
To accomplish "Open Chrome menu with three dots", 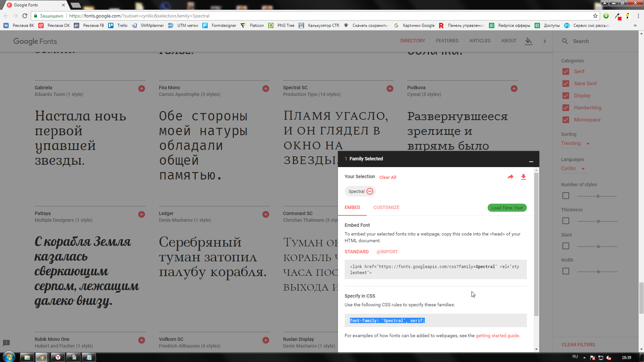I will 638,16.
